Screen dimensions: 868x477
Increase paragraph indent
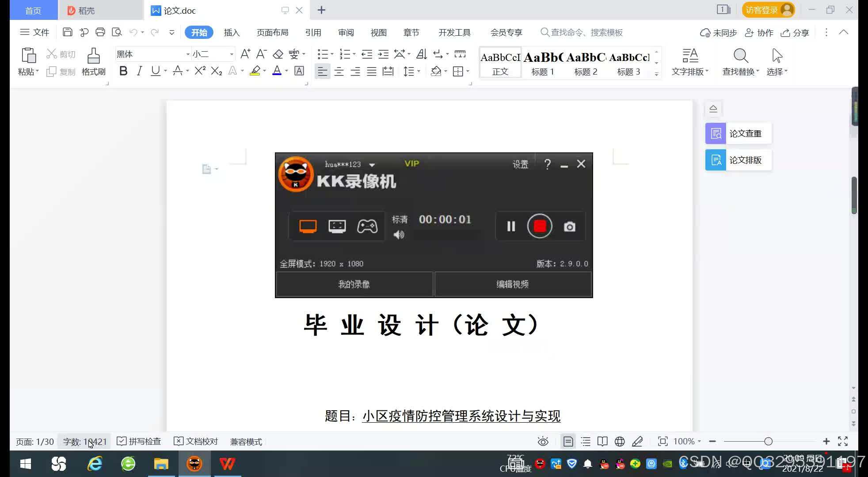coord(383,54)
